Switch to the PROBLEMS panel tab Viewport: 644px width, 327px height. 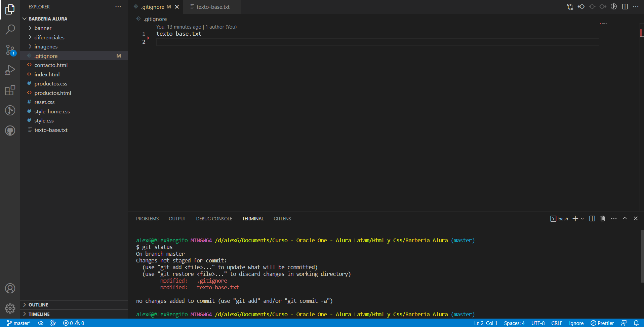[147, 219]
